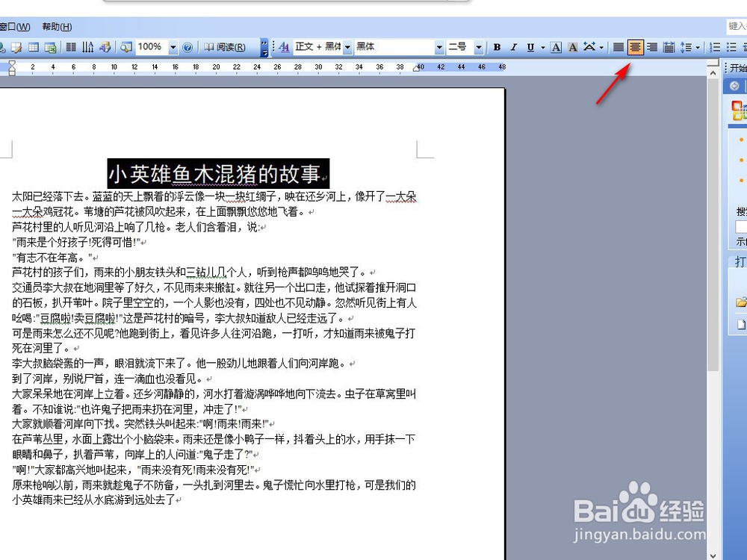Toggle Distributed alignment
747x560 pixels.
[669, 47]
